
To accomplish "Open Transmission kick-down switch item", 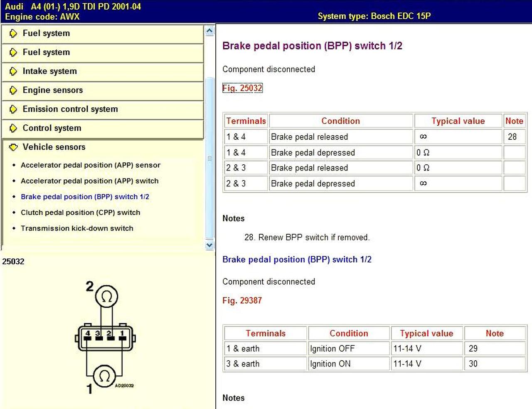I will [x=77, y=228].
